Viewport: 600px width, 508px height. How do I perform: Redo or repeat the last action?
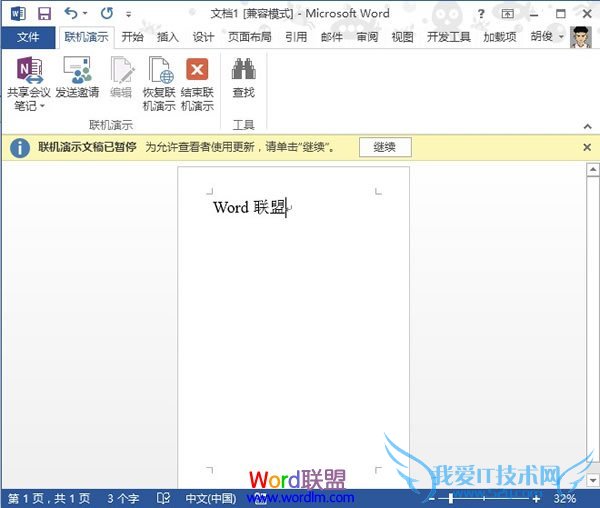tap(107, 13)
